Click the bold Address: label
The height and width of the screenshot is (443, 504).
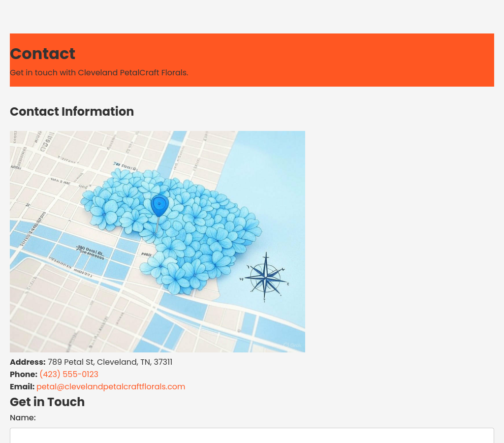[28, 362]
